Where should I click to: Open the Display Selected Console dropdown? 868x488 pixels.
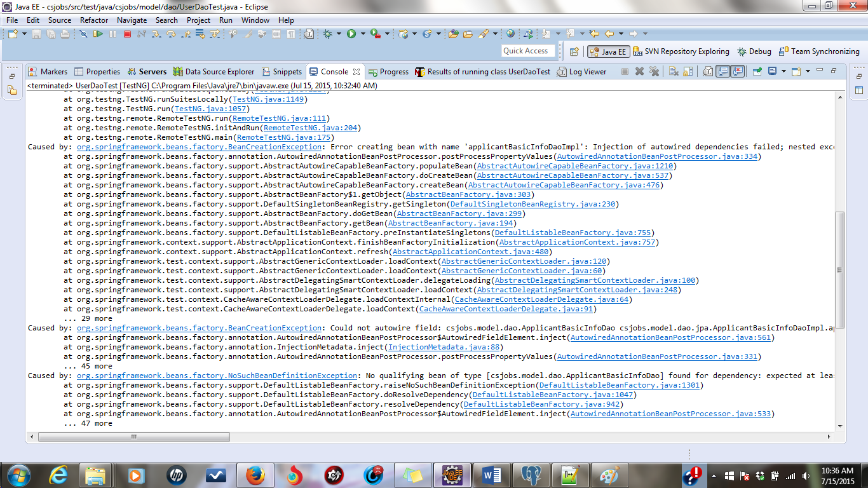[783, 72]
